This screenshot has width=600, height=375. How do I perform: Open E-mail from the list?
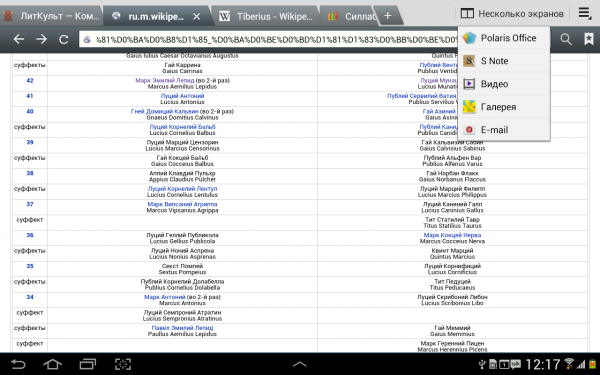click(504, 130)
